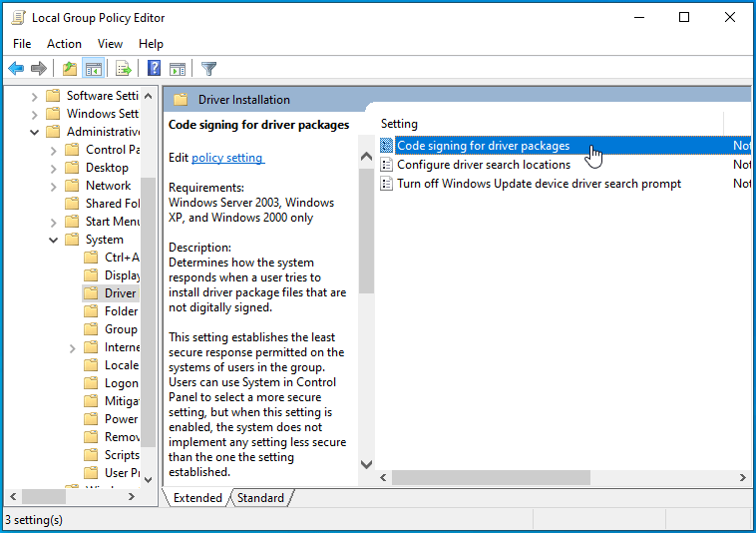Expand the Software Settings tree node

pyautogui.click(x=35, y=96)
